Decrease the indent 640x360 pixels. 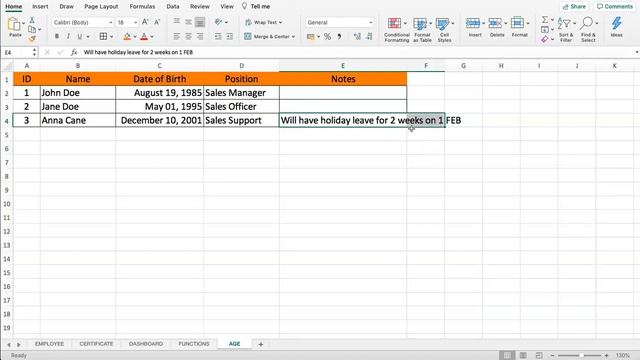[218, 37]
